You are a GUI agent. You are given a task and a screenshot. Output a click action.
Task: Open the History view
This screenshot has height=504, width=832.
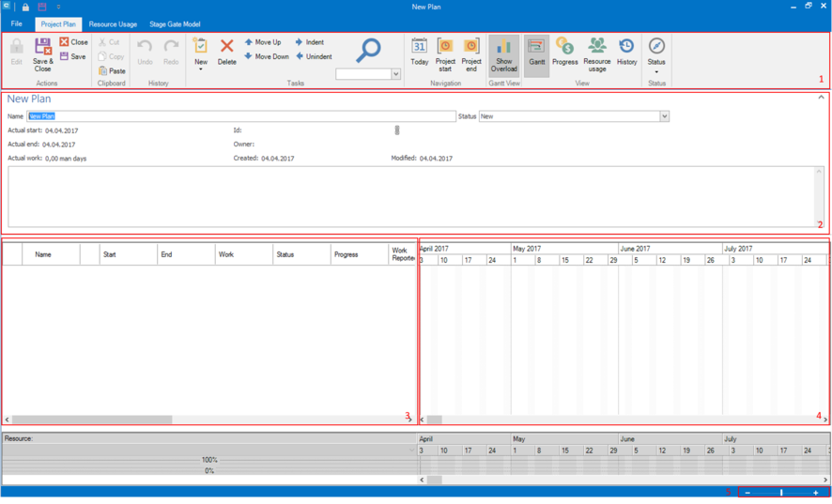tap(626, 53)
